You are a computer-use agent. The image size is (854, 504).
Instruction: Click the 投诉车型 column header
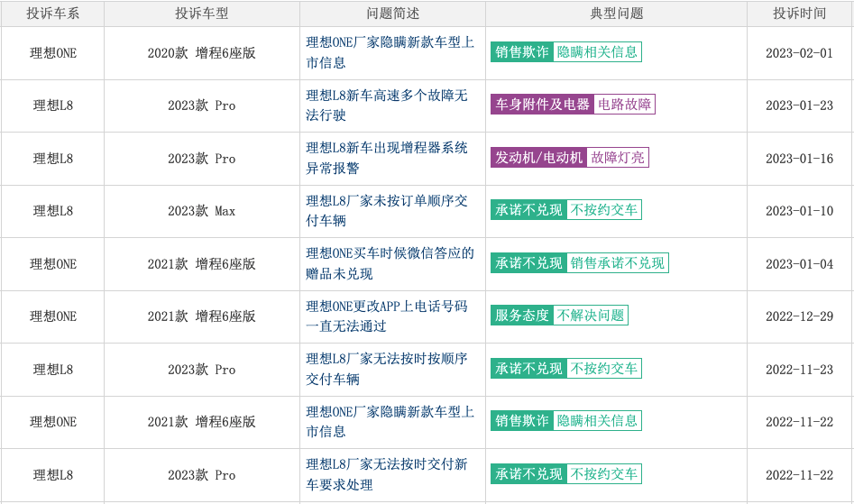(201, 13)
